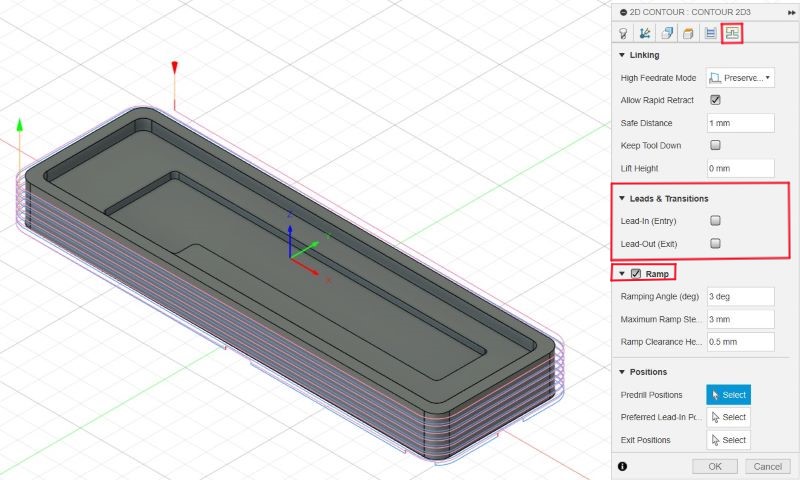Screen dimensions: 800x480
Task: Click the 2D CONTOUR : CONTOUR 2D3 title
Action: click(x=690, y=12)
